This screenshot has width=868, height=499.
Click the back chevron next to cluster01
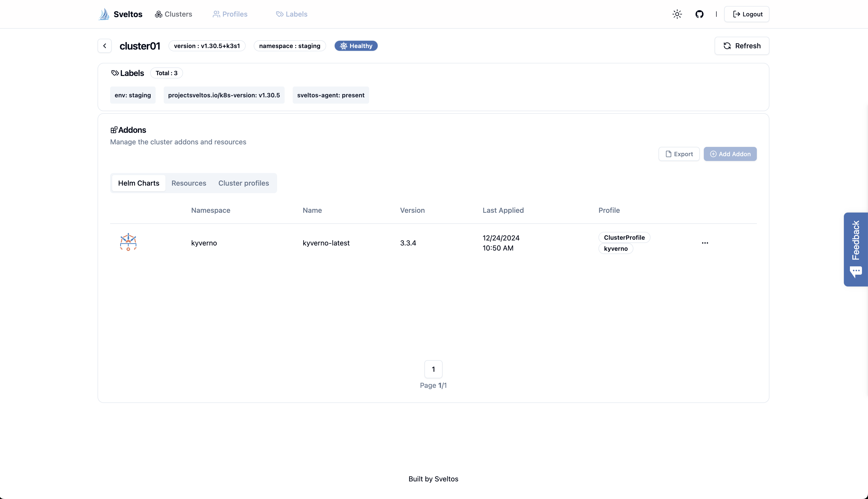click(105, 45)
